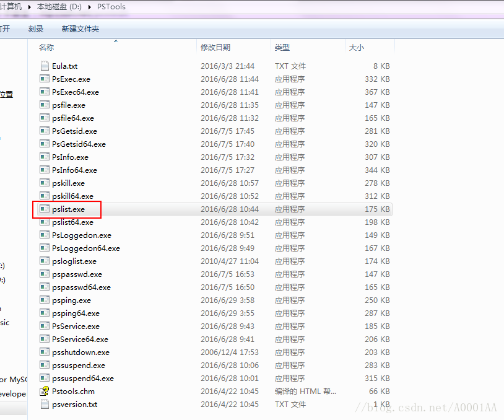Screen dimensions: 504x420
Task: Click the size value 175 KB
Action: [x=377, y=209]
